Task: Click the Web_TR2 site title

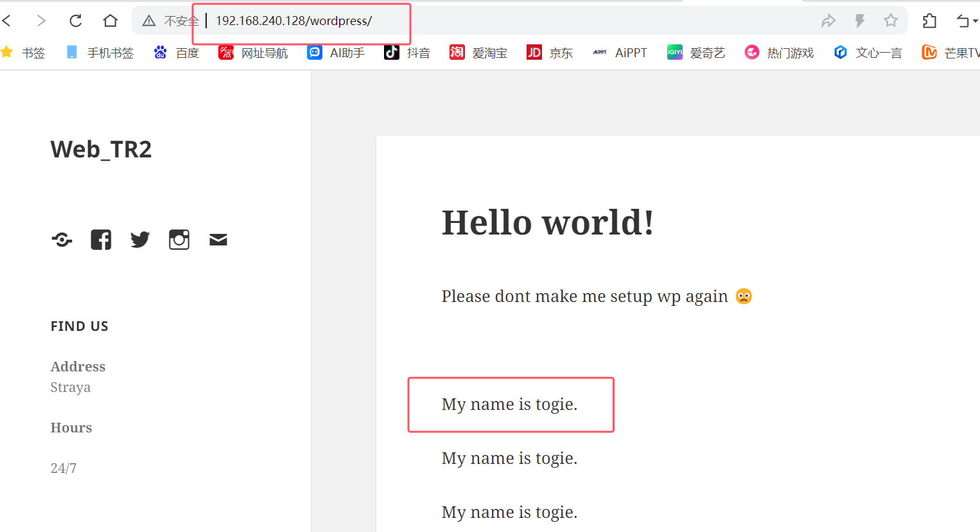Action: [x=101, y=150]
